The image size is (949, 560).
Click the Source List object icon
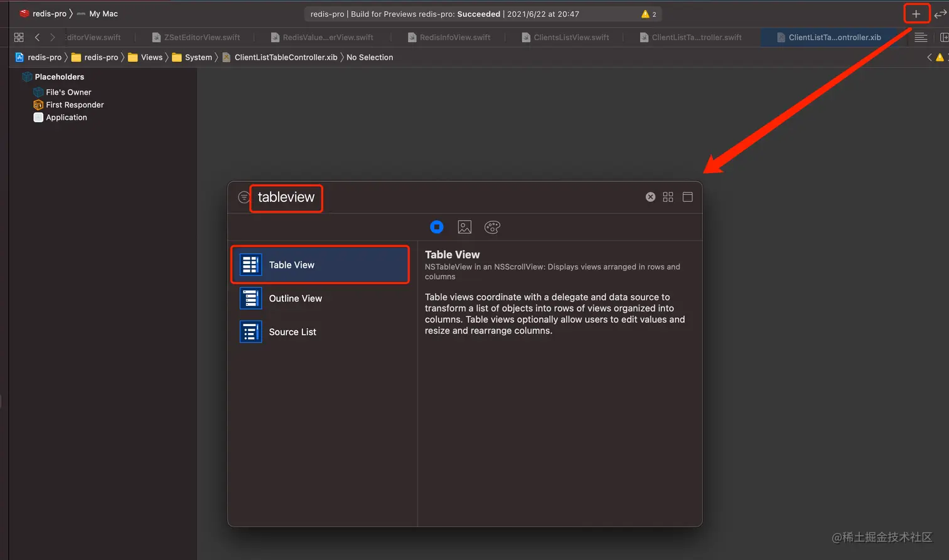[250, 332]
